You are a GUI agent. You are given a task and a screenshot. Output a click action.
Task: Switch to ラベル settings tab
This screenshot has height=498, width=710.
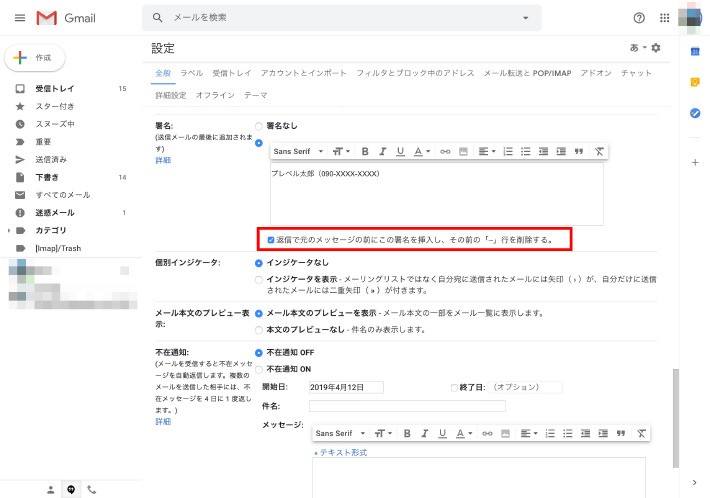pyautogui.click(x=192, y=73)
